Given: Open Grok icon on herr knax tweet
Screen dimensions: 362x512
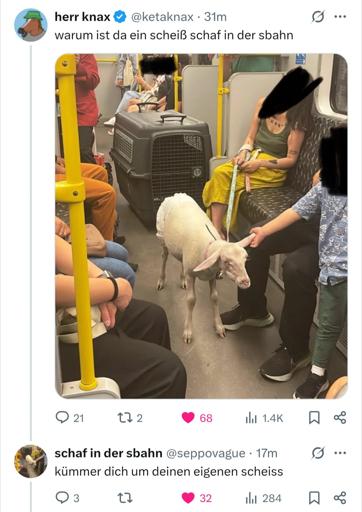Looking at the screenshot, I should 318,16.
